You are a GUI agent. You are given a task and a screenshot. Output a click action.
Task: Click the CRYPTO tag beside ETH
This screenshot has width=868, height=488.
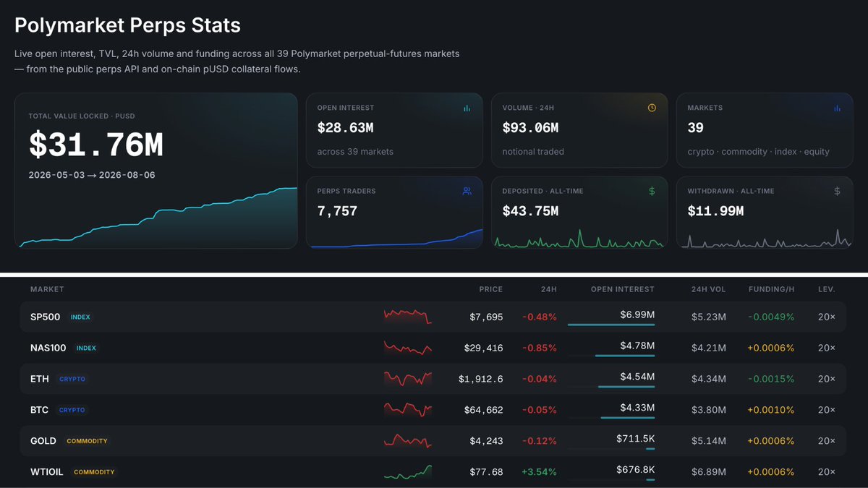pyautogui.click(x=72, y=380)
